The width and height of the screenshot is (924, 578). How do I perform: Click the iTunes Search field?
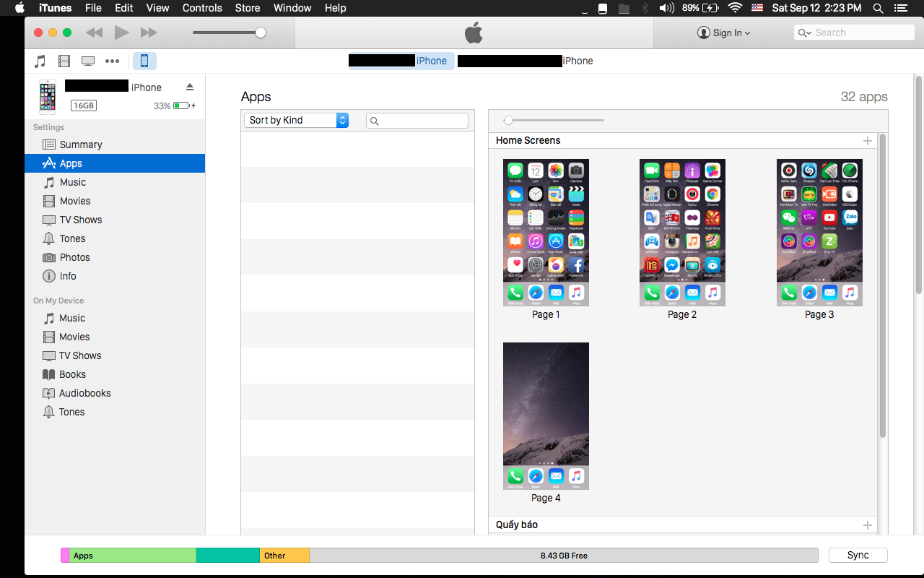tap(854, 33)
